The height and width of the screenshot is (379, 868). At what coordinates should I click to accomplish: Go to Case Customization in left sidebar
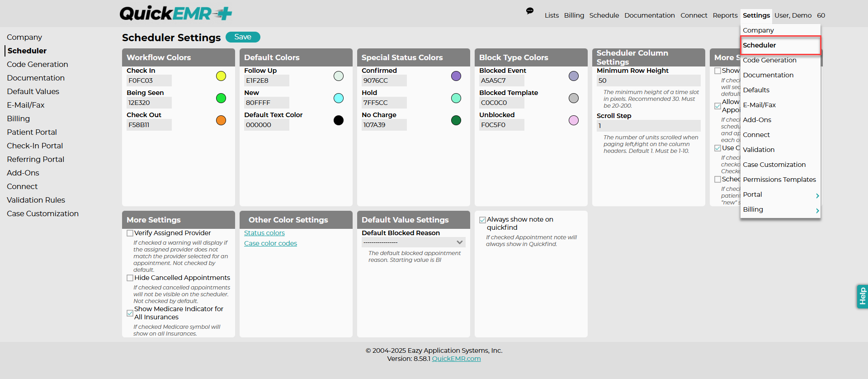tap(42, 213)
